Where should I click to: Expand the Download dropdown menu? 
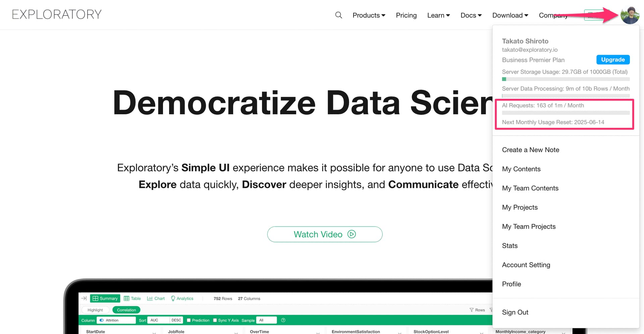[x=510, y=15]
